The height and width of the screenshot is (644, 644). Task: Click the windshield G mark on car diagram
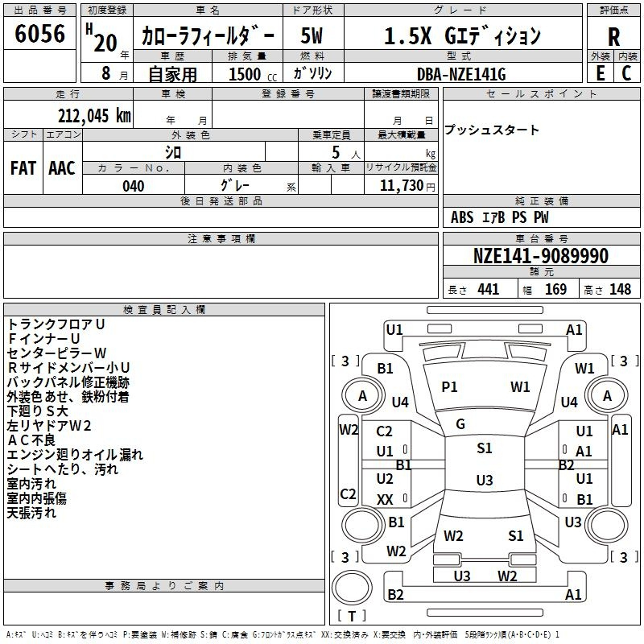pos(460,423)
